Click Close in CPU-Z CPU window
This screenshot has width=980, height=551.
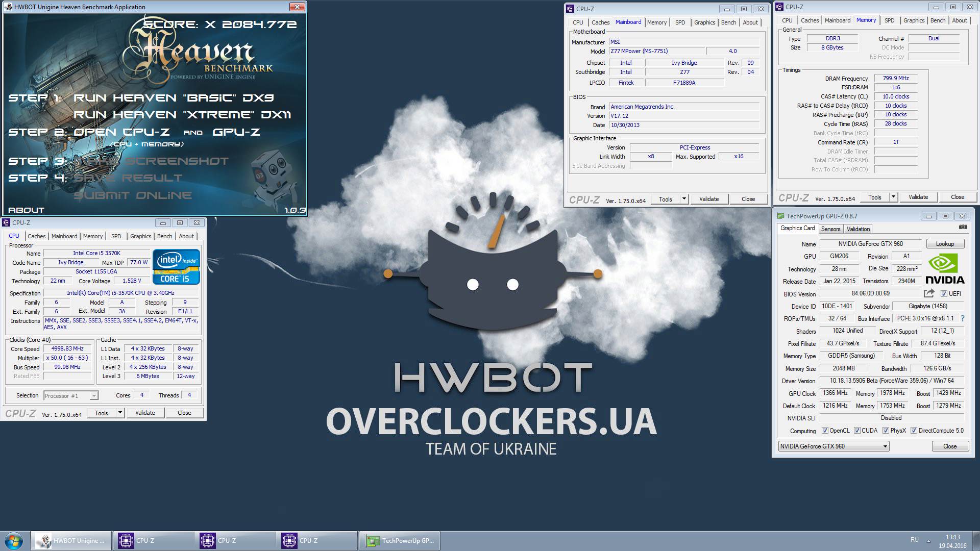click(x=184, y=413)
